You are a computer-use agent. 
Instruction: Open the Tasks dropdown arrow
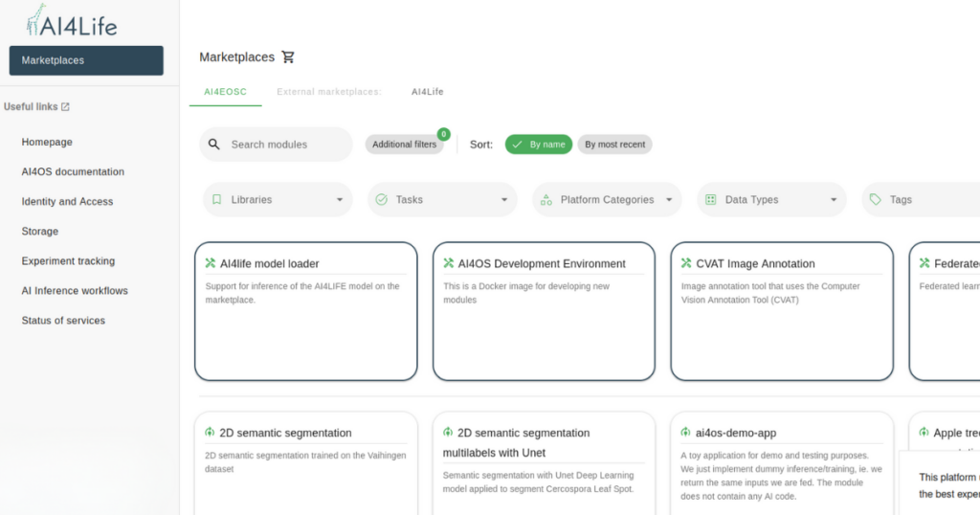(504, 200)
